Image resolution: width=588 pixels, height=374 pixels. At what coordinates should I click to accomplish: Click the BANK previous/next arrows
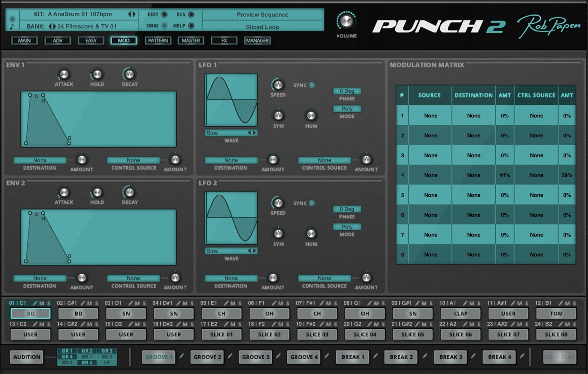pos(52,26)
